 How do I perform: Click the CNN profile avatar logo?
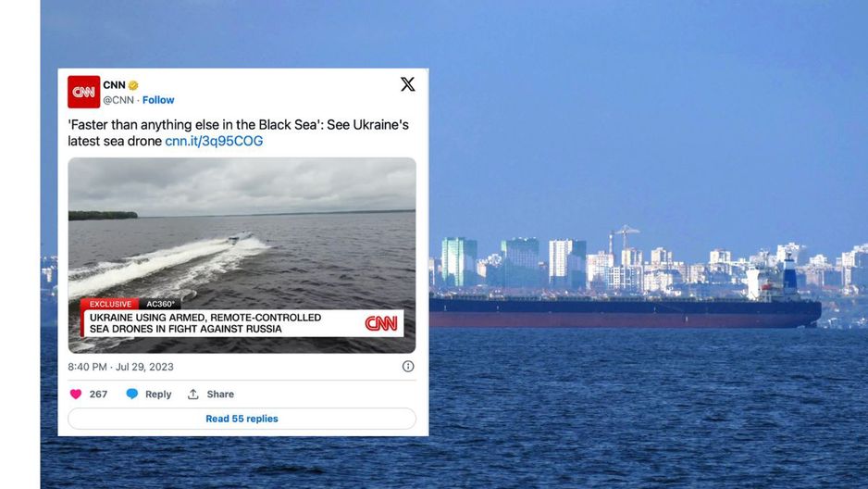(83, 92)
